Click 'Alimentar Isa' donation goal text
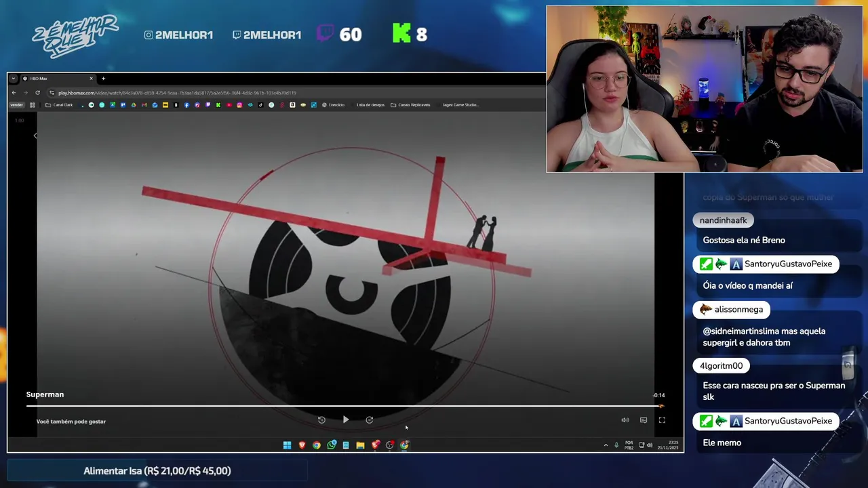The image size is (868, 488). point(157,471)
